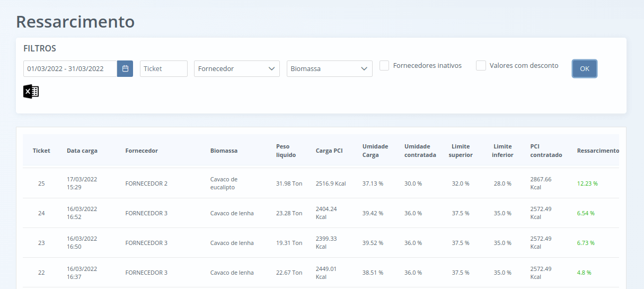Toggle Fornecedores inativos checkbox
Image resolution: width=644 pixels, height=289 pixels.
384,66
